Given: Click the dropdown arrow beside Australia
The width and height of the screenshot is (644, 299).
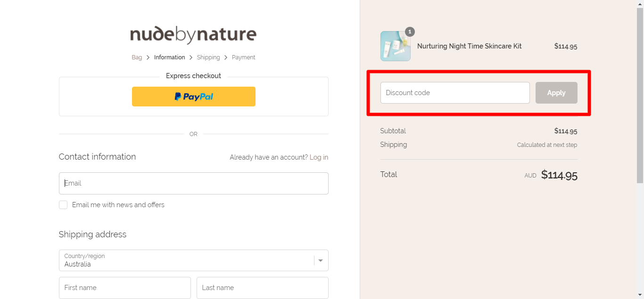Looking at the screenshot, I should [321, 260].
